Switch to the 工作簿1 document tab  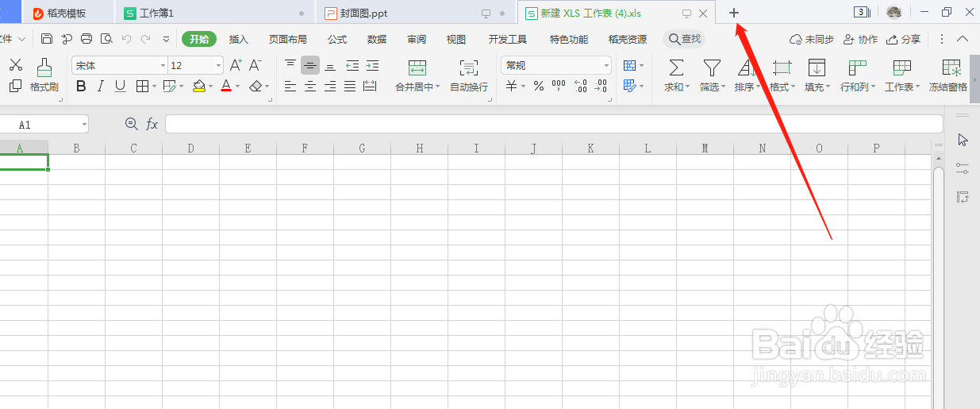tap(216, 14)
